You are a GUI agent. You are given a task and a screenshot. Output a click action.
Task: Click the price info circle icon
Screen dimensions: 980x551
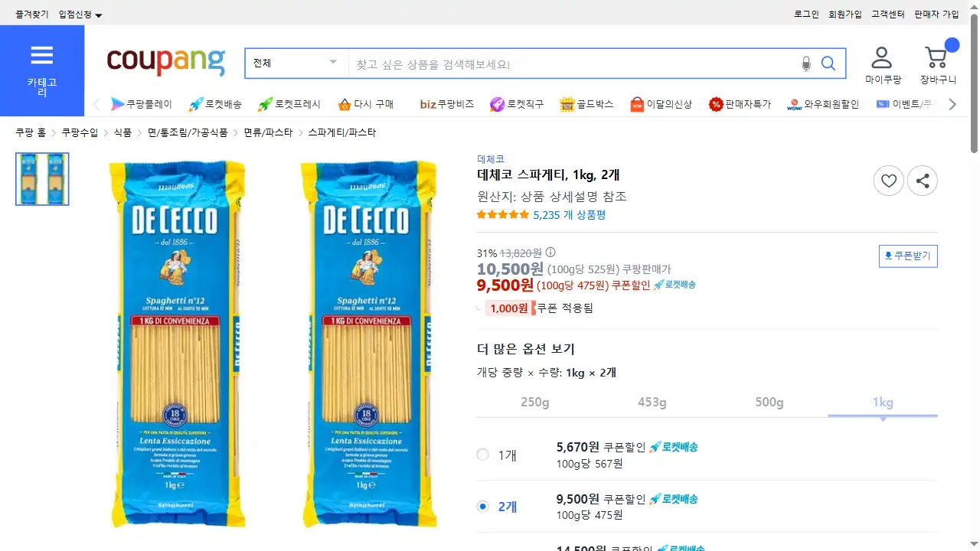(550, 253)
